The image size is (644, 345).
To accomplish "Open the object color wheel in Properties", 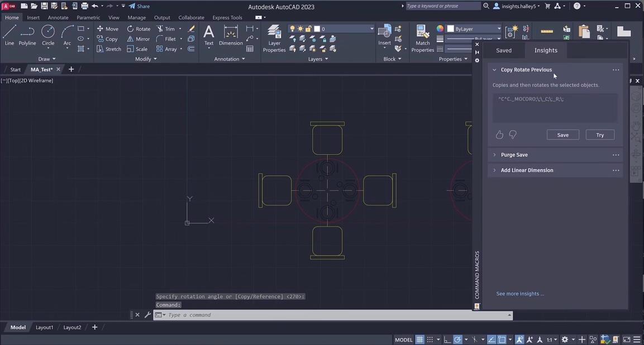I will click(x=440, y=29).
